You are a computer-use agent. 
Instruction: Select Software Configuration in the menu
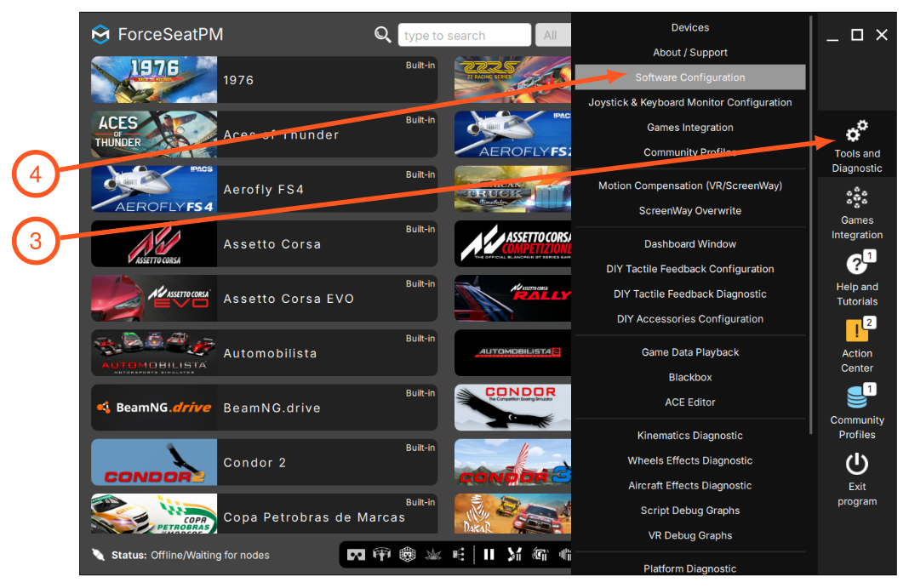[690, 77]
